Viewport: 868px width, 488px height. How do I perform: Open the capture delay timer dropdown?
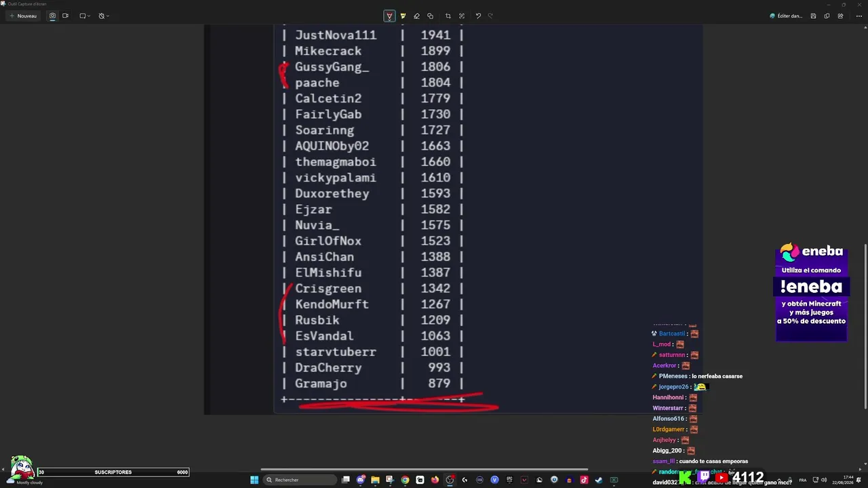(104, 16)
